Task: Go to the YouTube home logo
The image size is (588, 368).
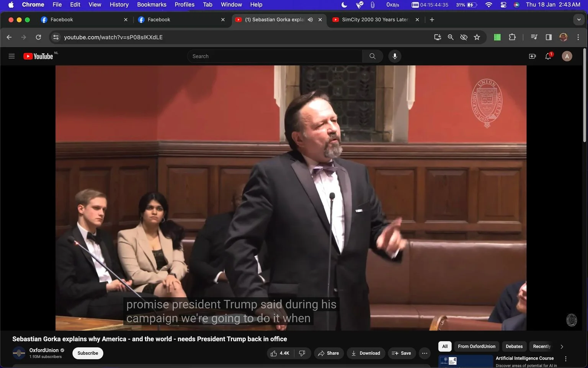Action: point(38,56)
